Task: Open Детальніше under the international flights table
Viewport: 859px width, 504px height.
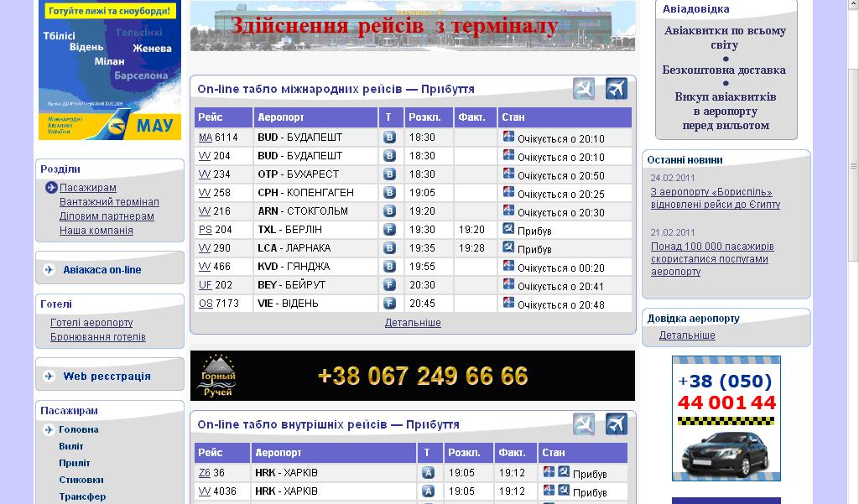Action: point(413,323)
